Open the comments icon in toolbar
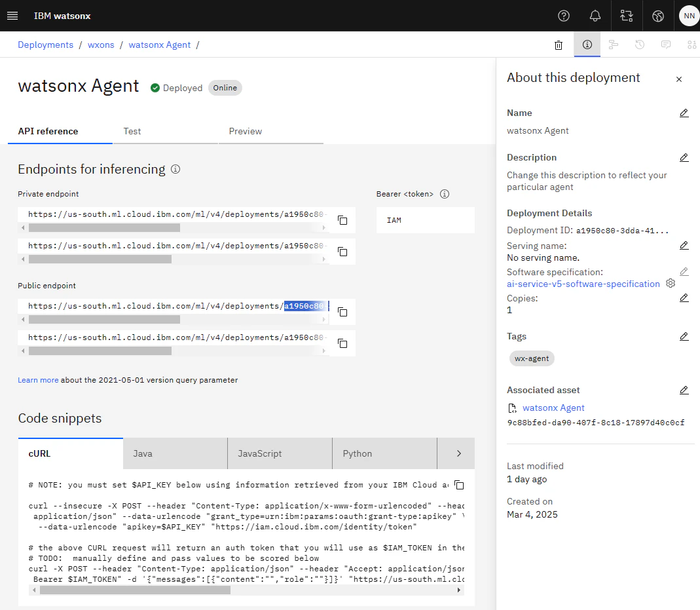Image resolution: width=700 pixels, height=610 pixels. pyautogui.click(x=666, y=44)
